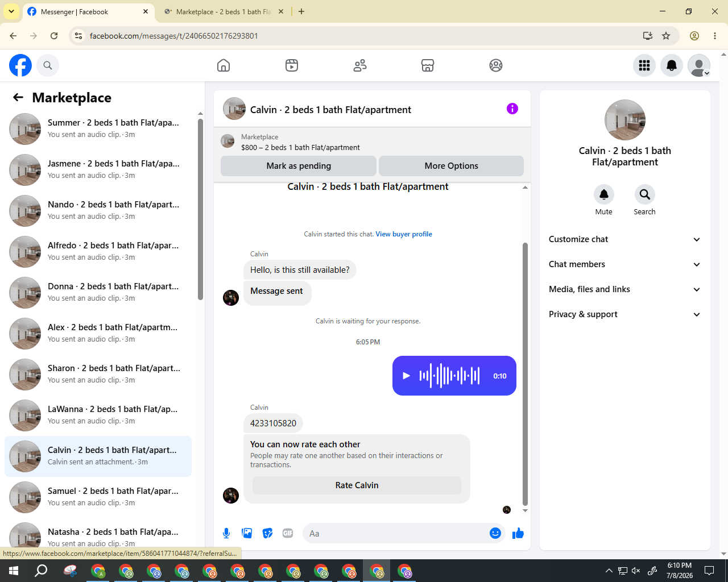
Task: Play the 0:10 audio clip
Action: click(406, 376)
